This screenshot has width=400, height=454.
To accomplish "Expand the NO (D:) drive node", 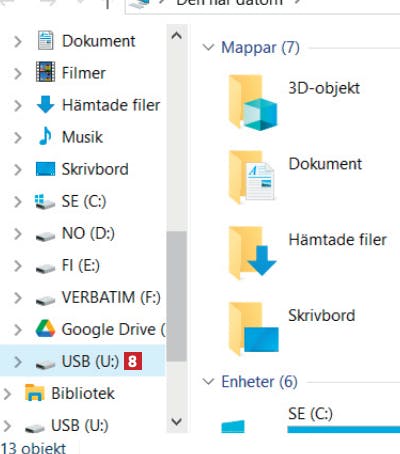I will [x=18, y=234].
